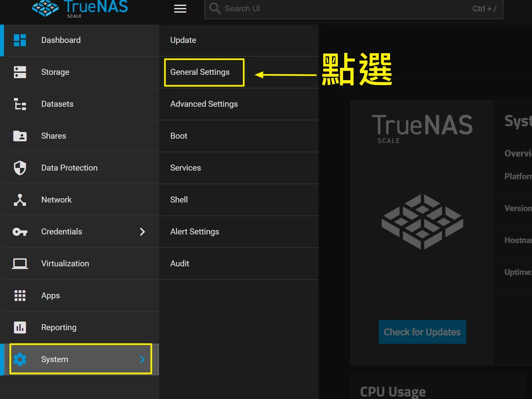
Task: Go to the Storage label
Action: coord(55,72)
